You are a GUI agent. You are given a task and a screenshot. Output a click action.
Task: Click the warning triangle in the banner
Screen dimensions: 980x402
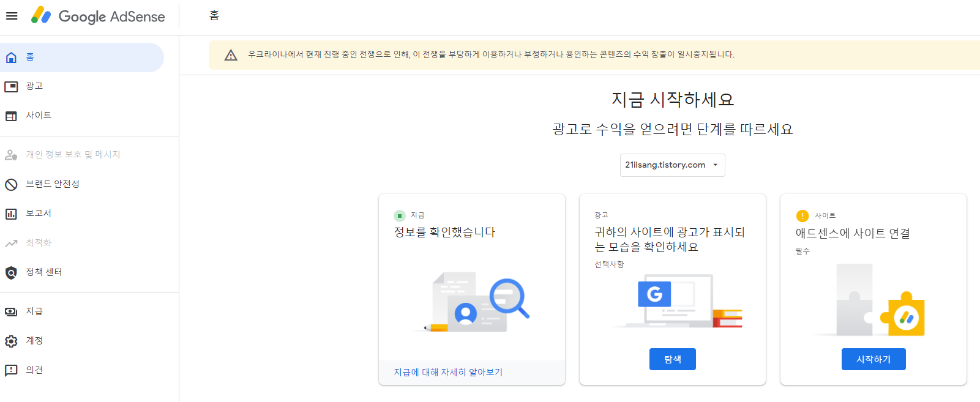(x=231, y=55)
